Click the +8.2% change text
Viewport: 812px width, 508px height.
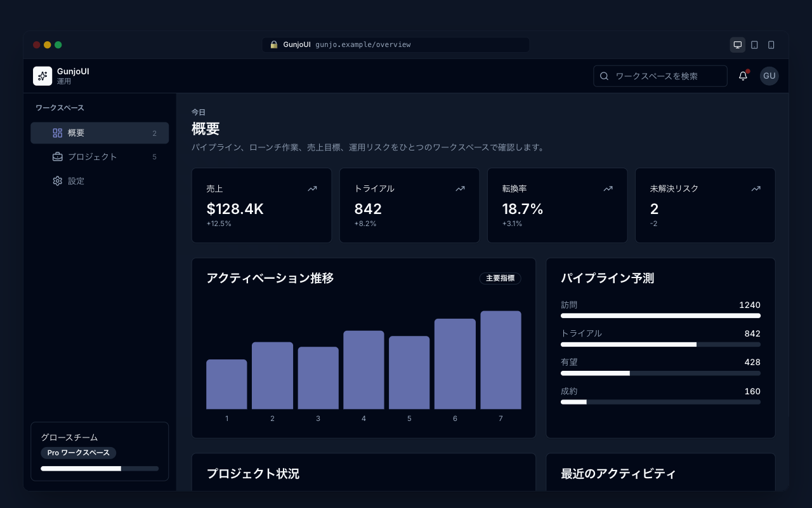[x=365, y=224]
